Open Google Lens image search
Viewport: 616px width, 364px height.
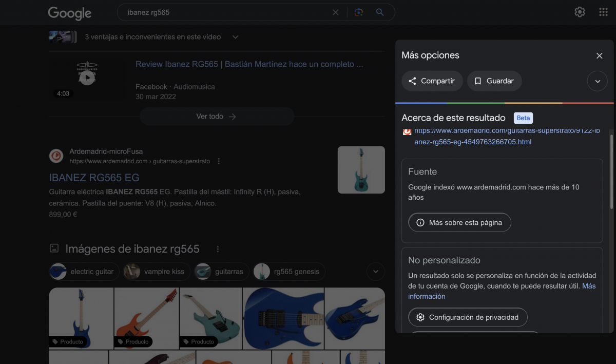click(359, 12)
